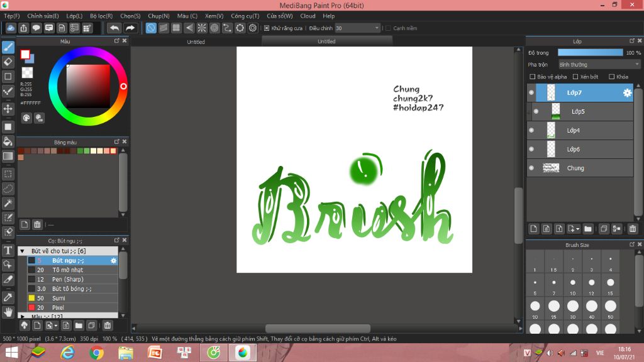The image size is (644, 362).
Task: Check the Khóa layer option
Action: coord(611,77)
